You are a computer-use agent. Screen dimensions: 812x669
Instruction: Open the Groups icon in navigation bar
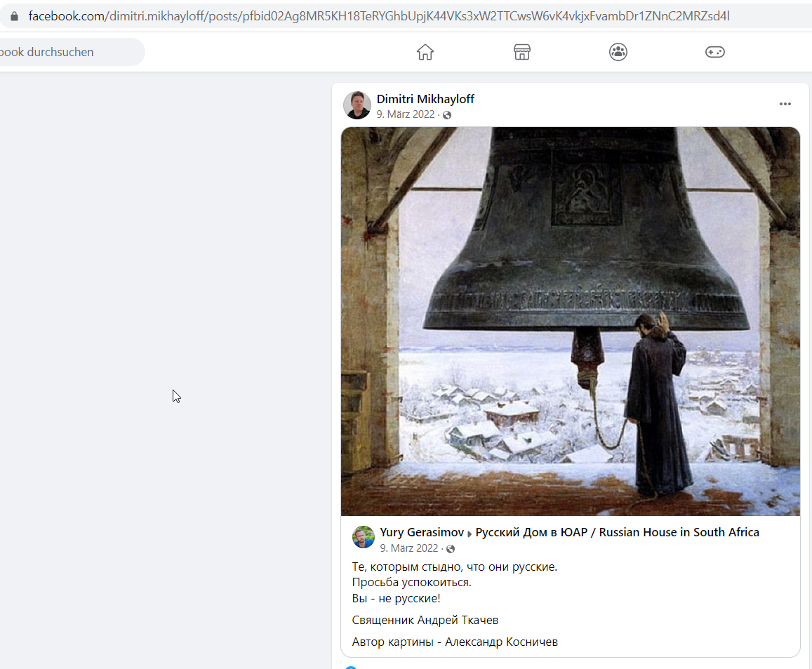[618, 52]
